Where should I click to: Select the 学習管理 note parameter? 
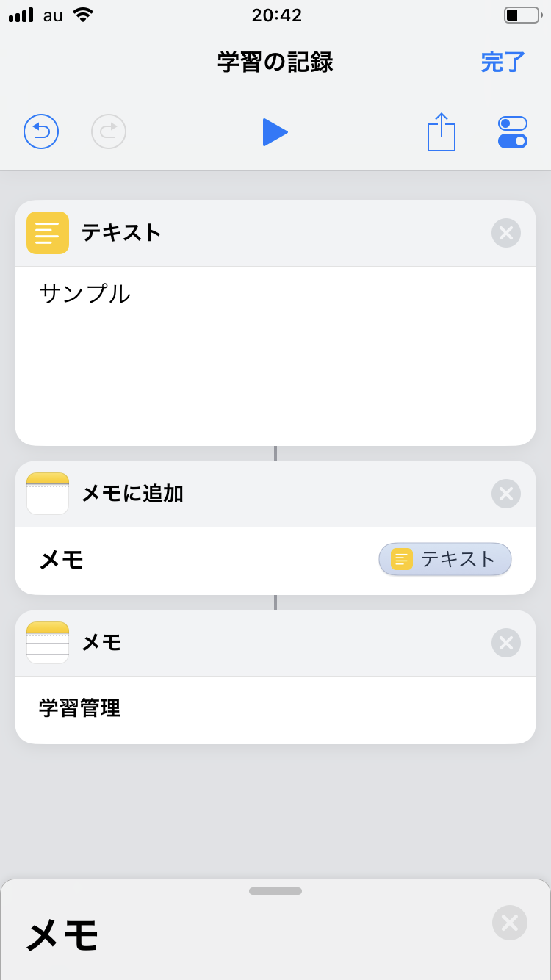tap(79, 709)
